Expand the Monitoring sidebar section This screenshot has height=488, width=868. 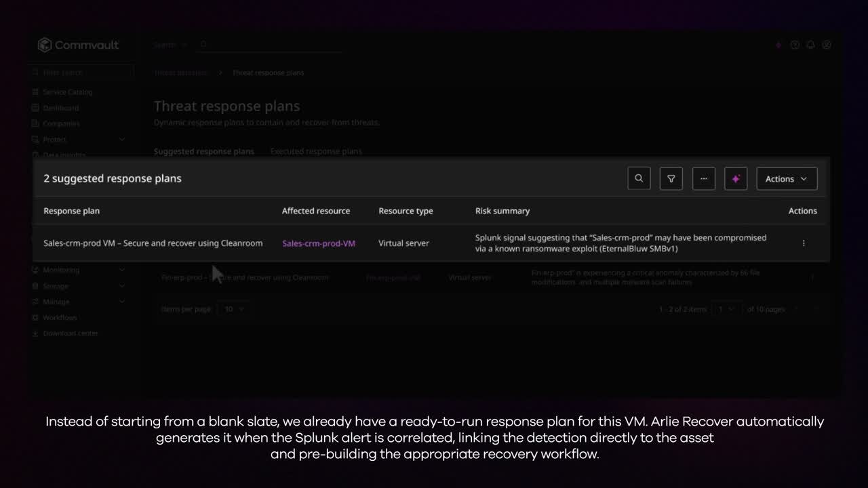(x=122, y=270)
